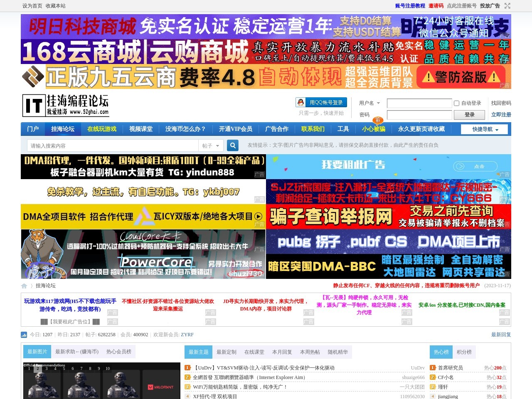The image size is (532, 399).
Task: Focus the 密码 input field
Action: 419,115
